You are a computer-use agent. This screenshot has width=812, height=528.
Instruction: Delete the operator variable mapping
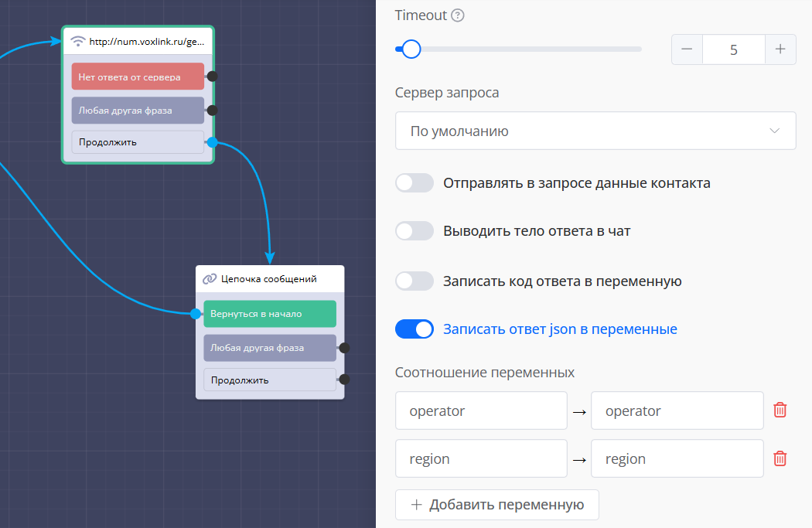pyautogui.click(x=780, y=410)
